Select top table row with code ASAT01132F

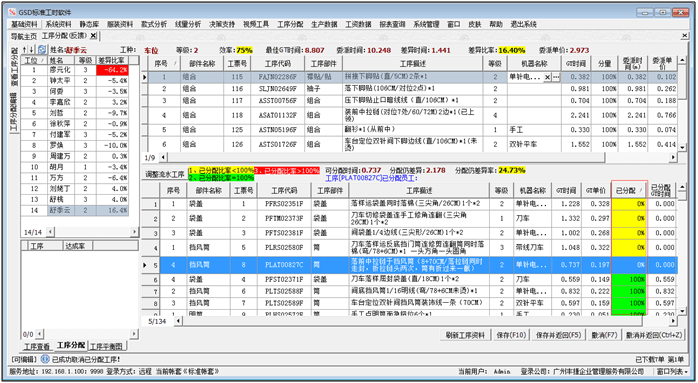pyautogui.click(x=414, y=115)
